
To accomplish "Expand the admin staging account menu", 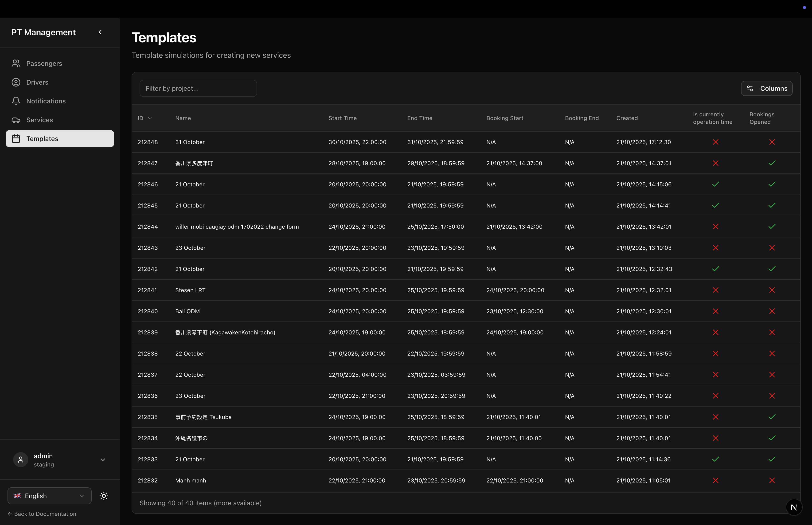I will (x=103, y=460).
